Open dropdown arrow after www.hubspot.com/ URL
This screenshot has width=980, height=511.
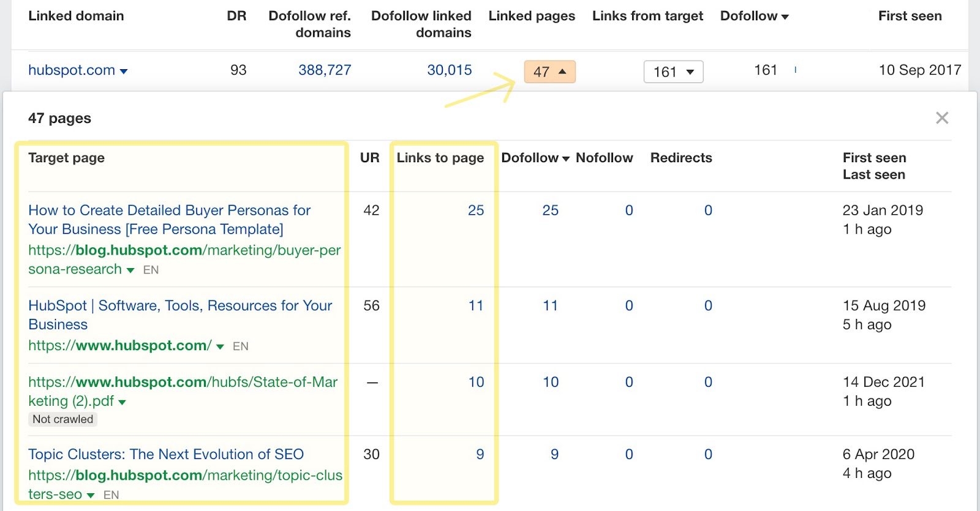coord(220,346)
